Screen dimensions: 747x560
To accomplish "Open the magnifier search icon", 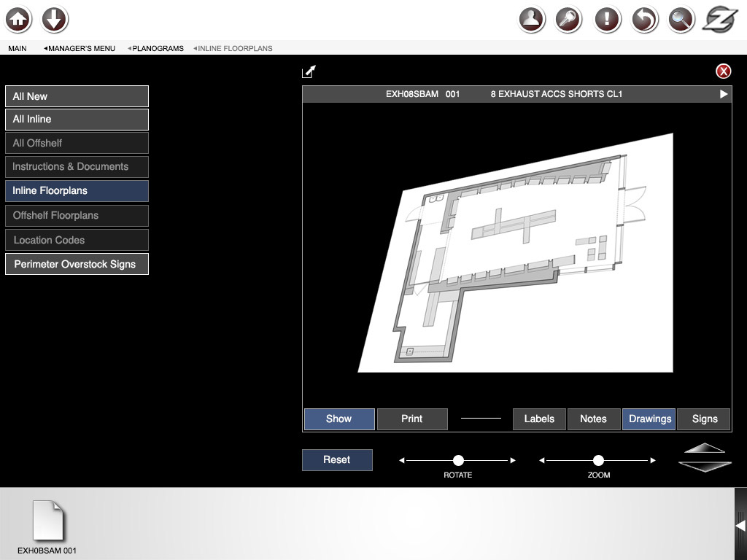I will 681,20.
